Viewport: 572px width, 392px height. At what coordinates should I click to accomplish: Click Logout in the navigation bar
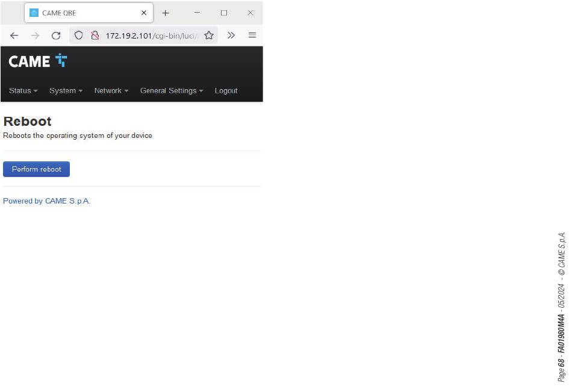pyautogui.click(x=226, y=90)
